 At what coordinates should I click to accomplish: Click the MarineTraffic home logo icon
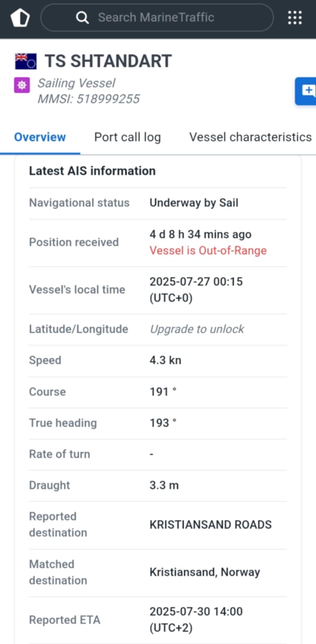tap(20, 18)
